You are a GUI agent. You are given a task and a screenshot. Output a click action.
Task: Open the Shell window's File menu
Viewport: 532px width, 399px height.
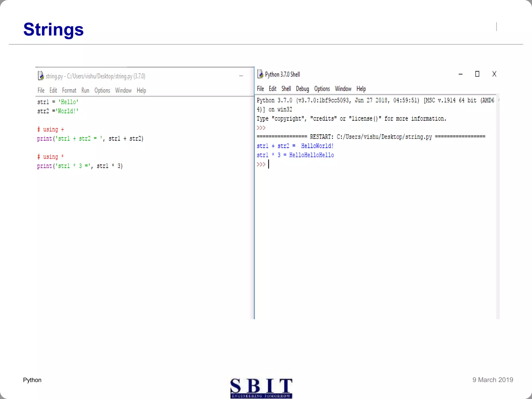(260, 89)
